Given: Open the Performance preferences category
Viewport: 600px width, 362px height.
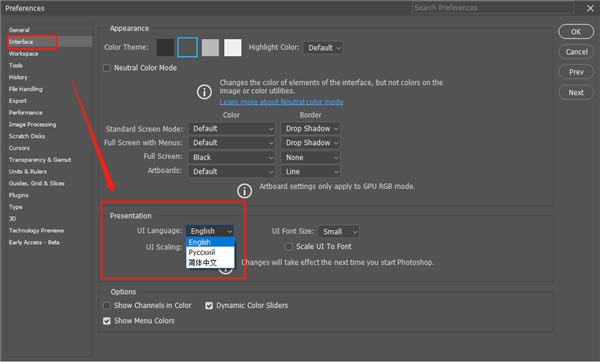Looking at the screenshot, I should pyautogui.click(x=26, y=113).
